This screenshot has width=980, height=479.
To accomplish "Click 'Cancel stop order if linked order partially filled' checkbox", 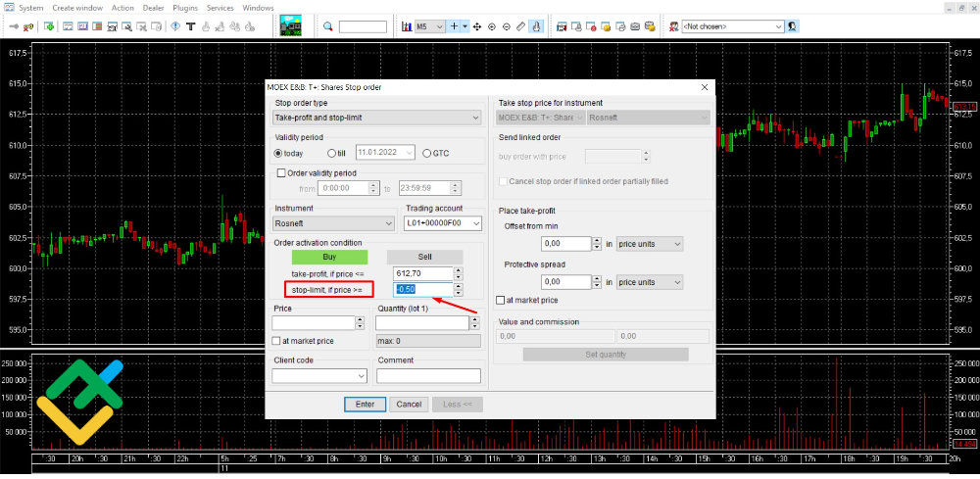I will pos(503,181).
